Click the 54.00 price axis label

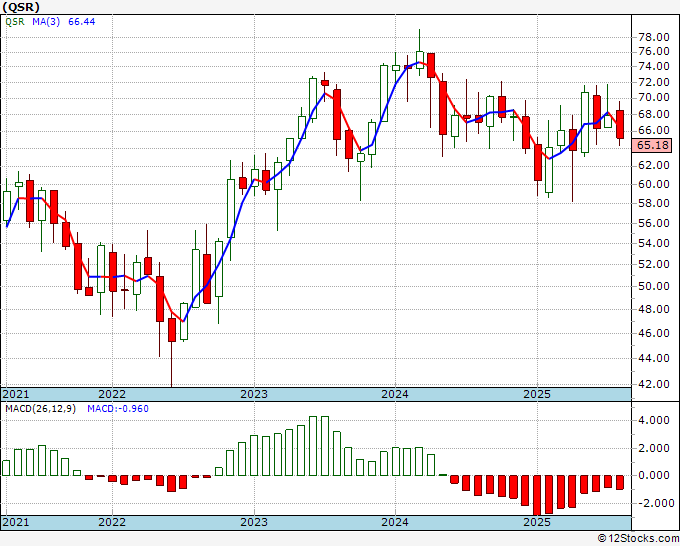(x=654, y=243)
